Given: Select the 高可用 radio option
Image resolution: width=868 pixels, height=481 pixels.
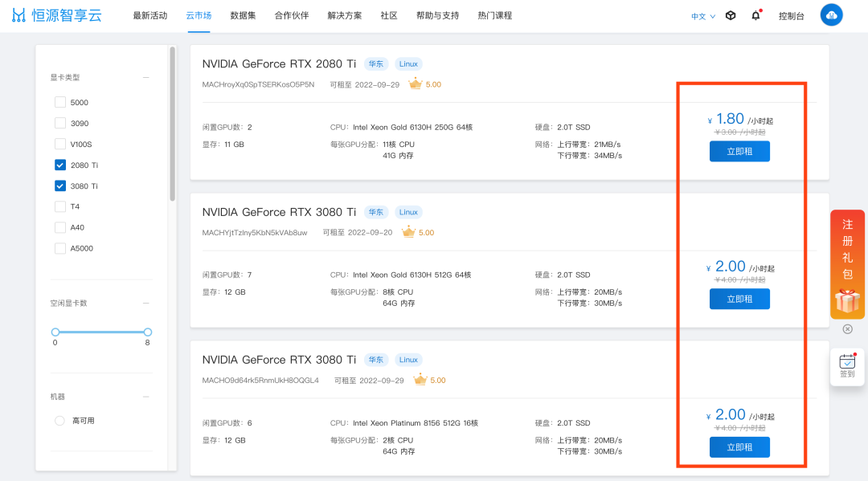Looking at the screenshot, I should click(x=59, y=421).
